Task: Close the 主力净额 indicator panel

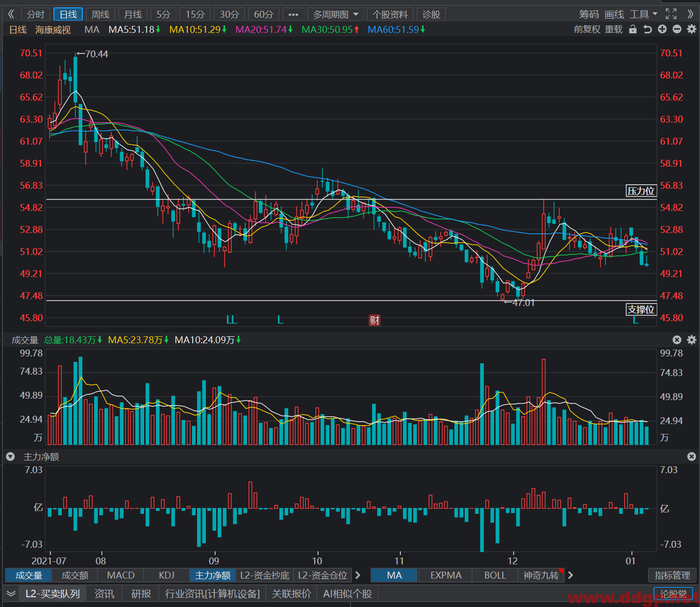Action: point(692,456)
